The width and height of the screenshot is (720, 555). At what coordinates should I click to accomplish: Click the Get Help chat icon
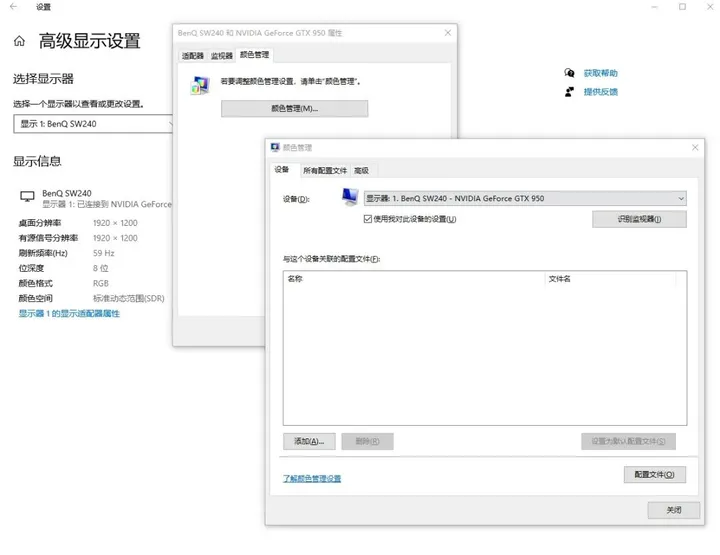(569, 73)
